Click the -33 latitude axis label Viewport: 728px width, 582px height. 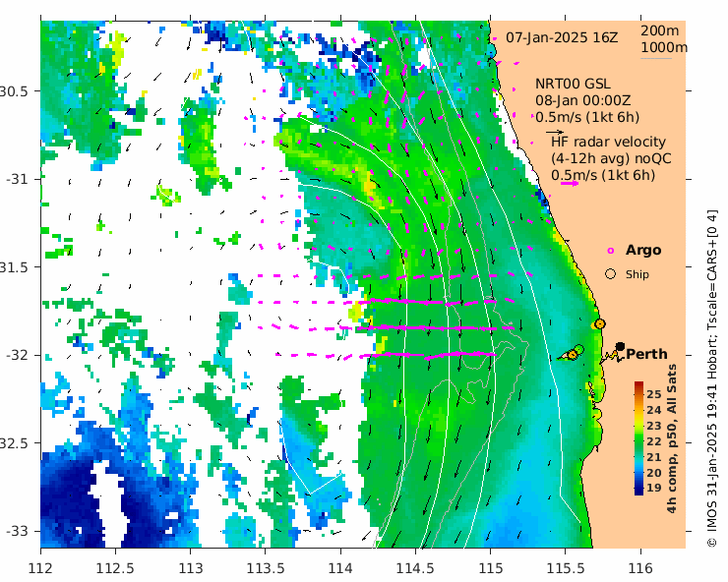pyautogui.click(x=17, y=531)
